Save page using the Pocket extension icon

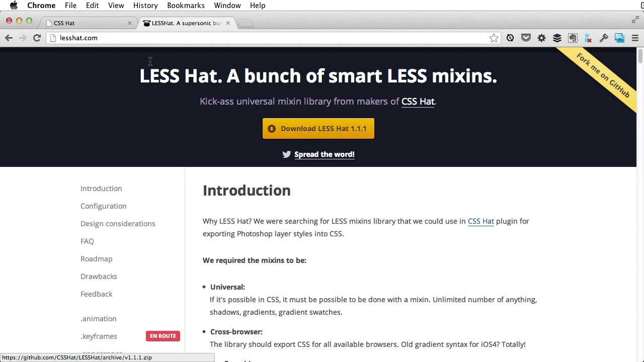tap(526, 38)
